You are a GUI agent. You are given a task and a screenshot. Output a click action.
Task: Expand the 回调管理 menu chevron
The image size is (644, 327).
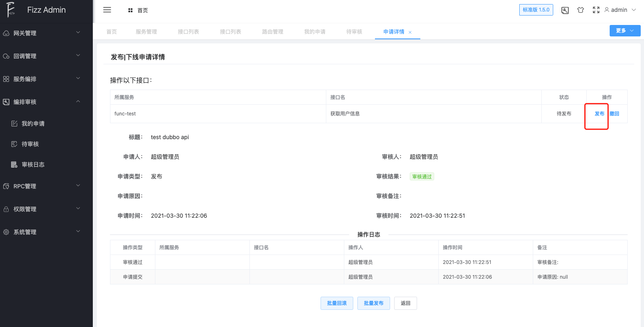pos(78,55)
